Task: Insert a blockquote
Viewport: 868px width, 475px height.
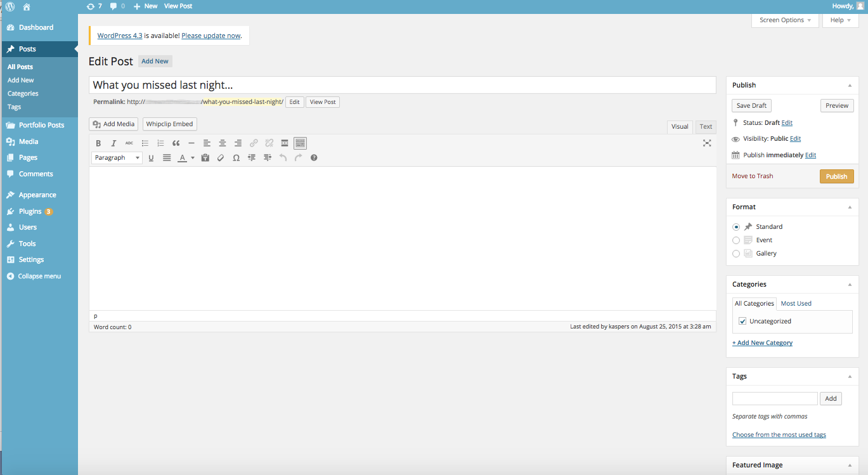Action: tap(176, 143)
